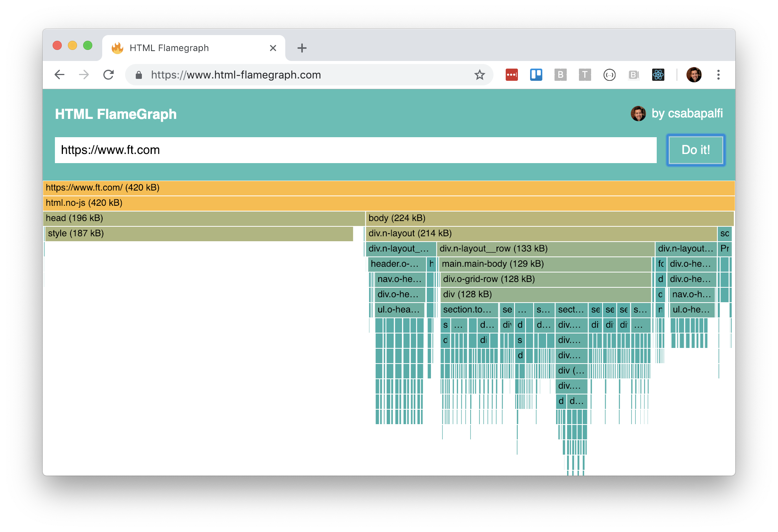The height and width of the screenshot is (532, 778).
Task: Click the main.main-body (129 kB) block
Action: (545, 264)
